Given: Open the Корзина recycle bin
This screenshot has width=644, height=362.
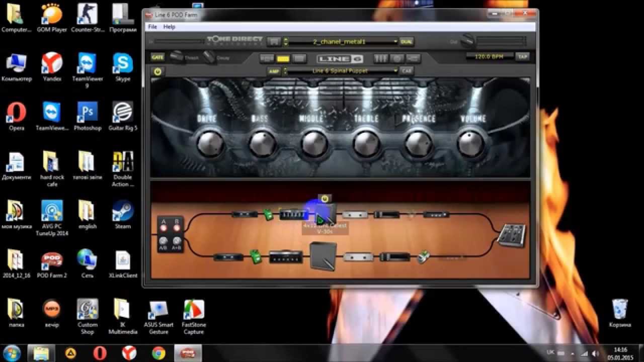Looking at the screenshot, I should tap(620, 313).
